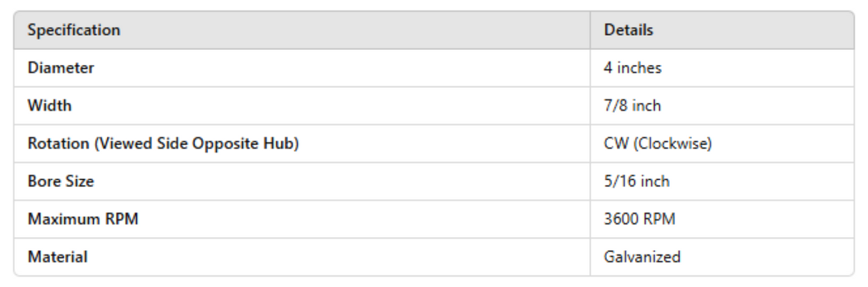Click the 4 inches value cell

(x=633, y=69)
